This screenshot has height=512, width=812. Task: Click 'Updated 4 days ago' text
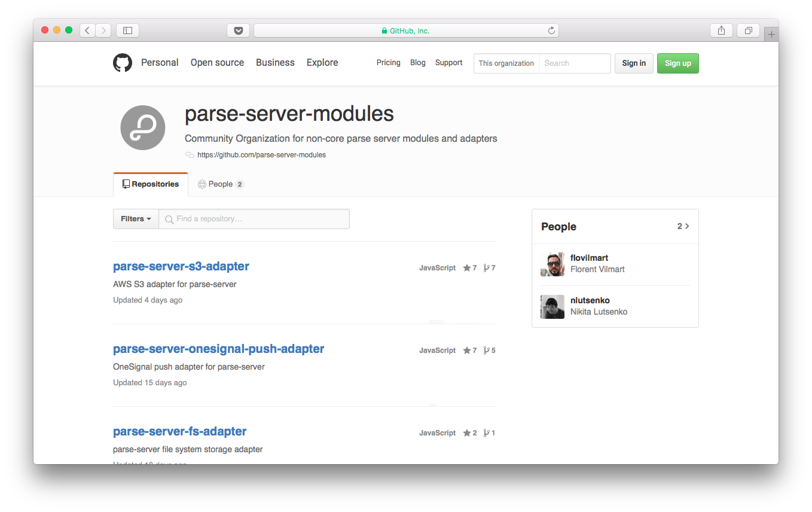click(148, 300)
